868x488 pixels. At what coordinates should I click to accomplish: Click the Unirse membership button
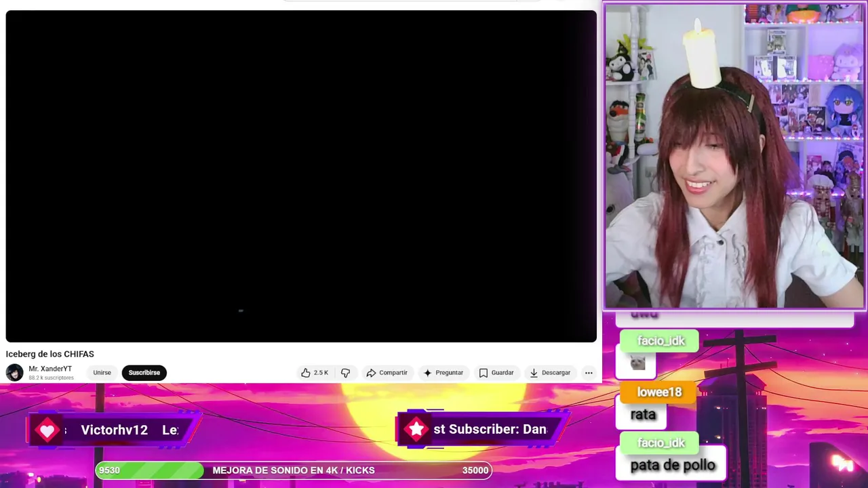[102, 372]
